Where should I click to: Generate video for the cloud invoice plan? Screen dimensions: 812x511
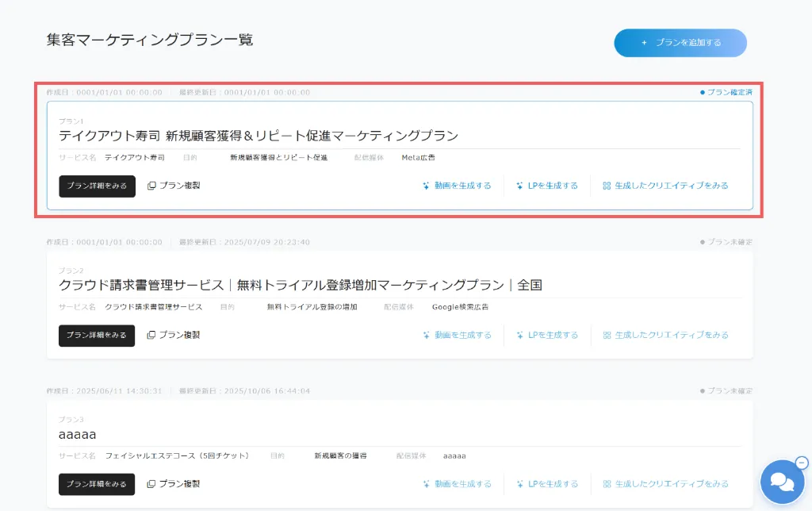pos(457,335)
